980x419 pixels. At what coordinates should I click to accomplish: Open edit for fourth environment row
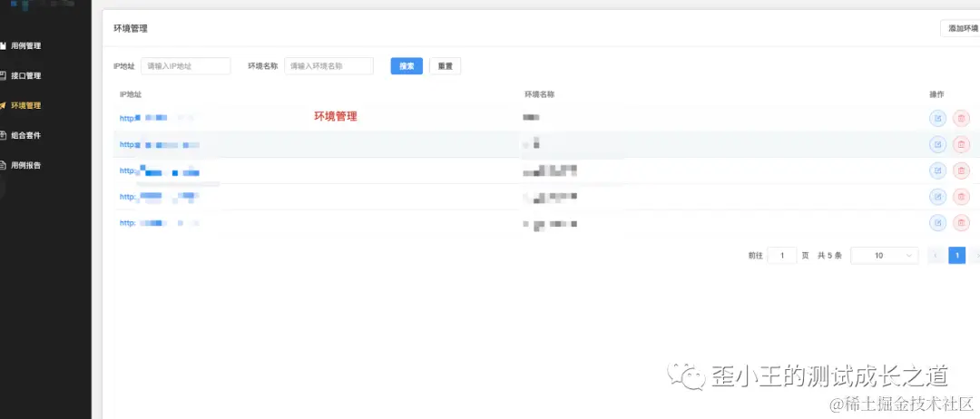[x=937, y=197]
